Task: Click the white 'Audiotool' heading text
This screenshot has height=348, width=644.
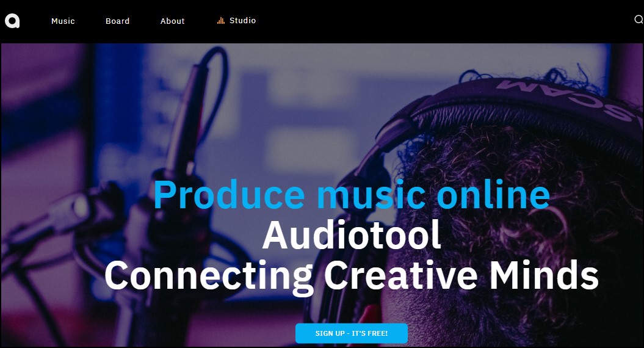Action: 352,235
